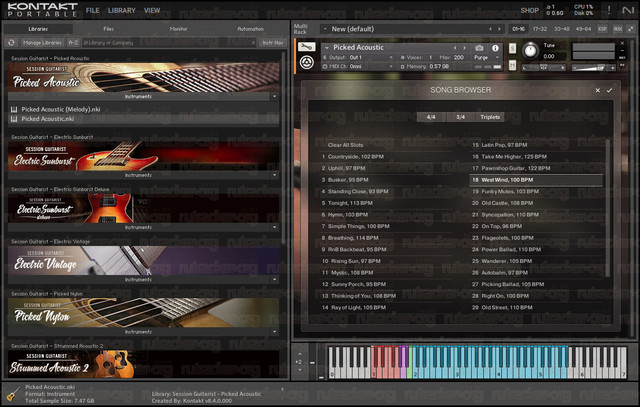Click the Native Instruments logo
This screenshot has height=407, width=640.
628,11
